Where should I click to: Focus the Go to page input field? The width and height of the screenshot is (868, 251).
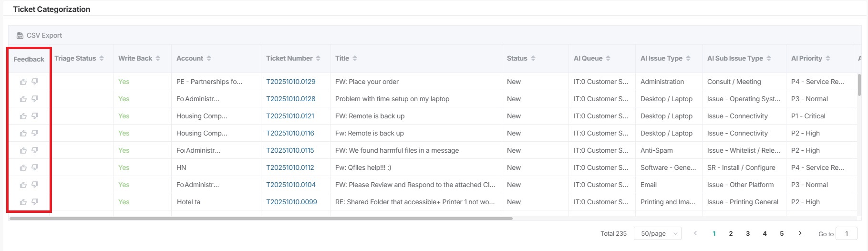click(x=847, y=233)
